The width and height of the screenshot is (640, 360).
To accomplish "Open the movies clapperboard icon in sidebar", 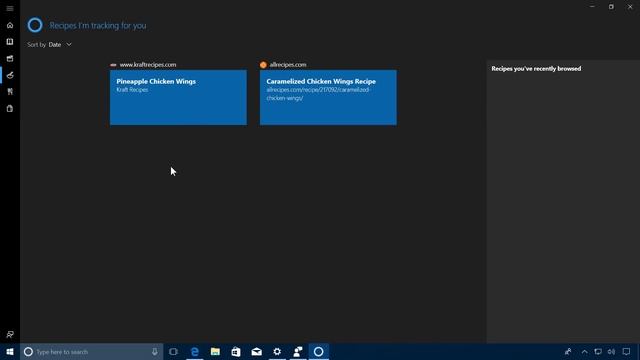I will click(10, 59).
